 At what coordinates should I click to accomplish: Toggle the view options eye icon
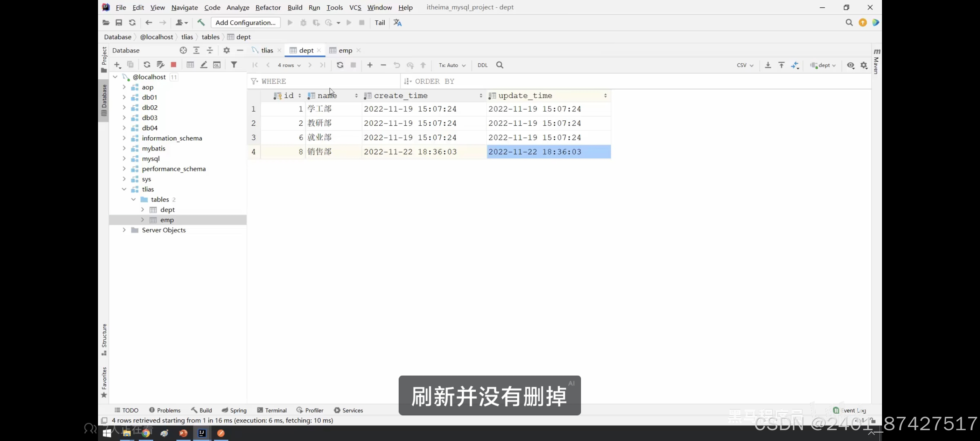tap(850, 65)
